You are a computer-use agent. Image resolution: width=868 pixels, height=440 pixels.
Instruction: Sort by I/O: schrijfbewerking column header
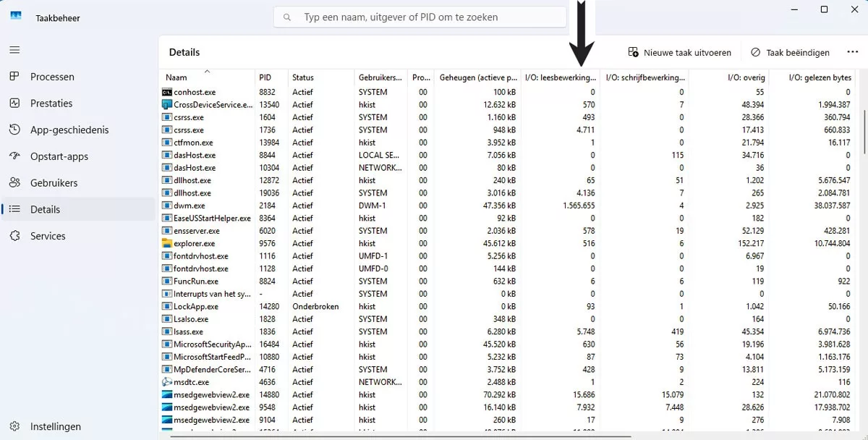[644, 77]
